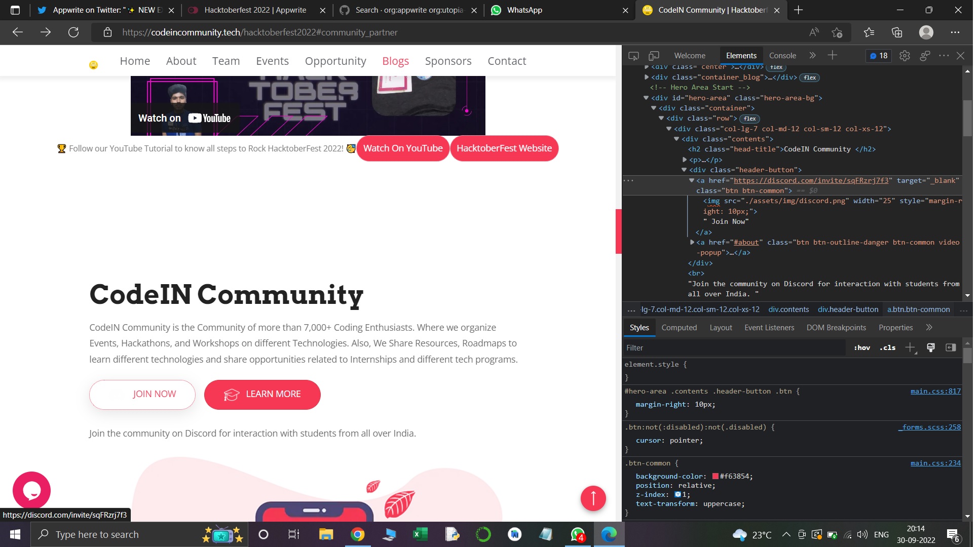Toggle element state with :hov
The width and height of the screenshot is (980, 547).
click(861, 347)
